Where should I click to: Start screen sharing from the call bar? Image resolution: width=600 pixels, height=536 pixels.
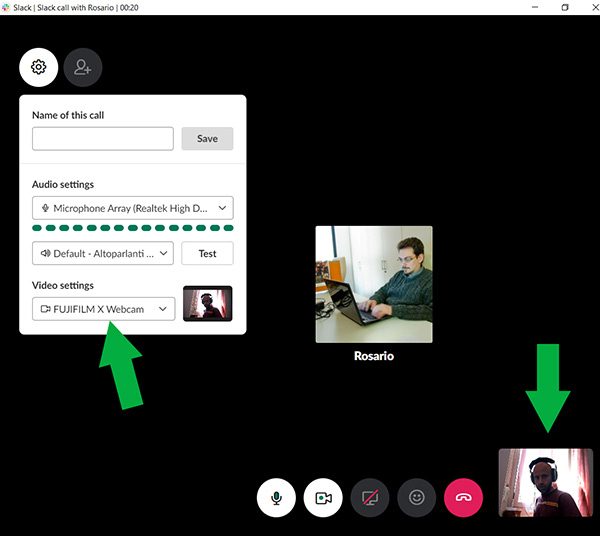click(x=370, y=498)
